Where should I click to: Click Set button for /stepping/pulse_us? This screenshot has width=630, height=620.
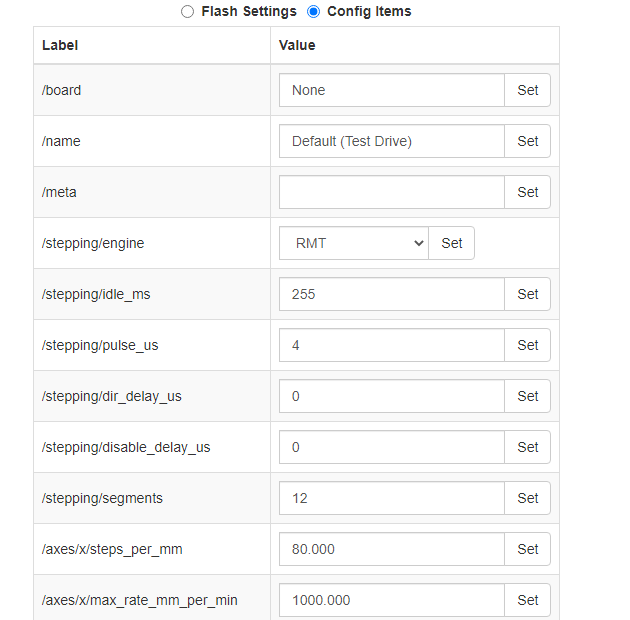pos(527,345)
